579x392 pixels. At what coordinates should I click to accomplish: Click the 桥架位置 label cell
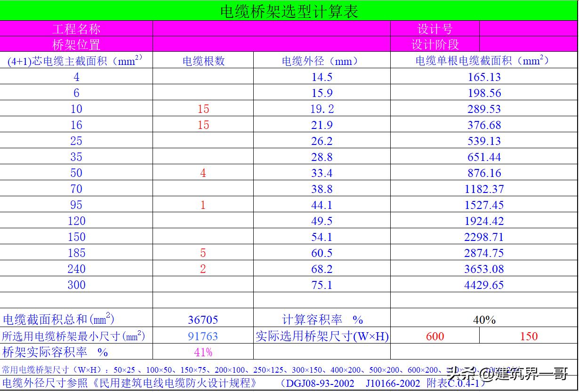[76, 44]
